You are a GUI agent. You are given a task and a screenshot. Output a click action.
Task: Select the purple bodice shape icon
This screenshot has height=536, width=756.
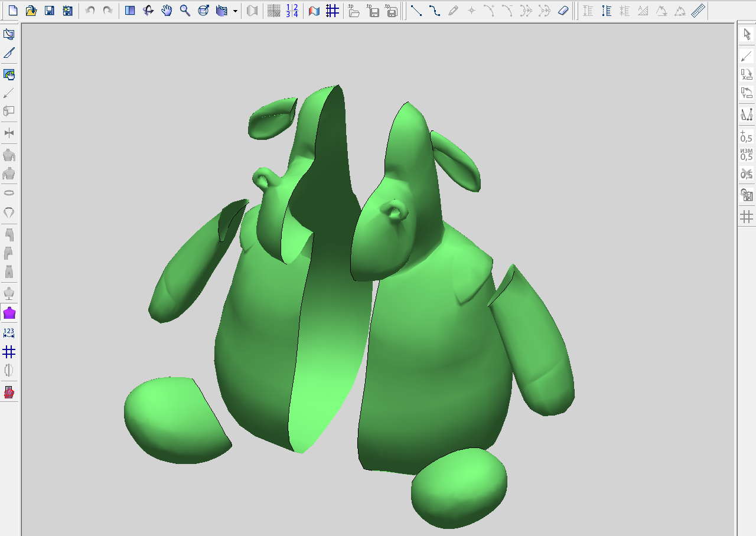9,313
